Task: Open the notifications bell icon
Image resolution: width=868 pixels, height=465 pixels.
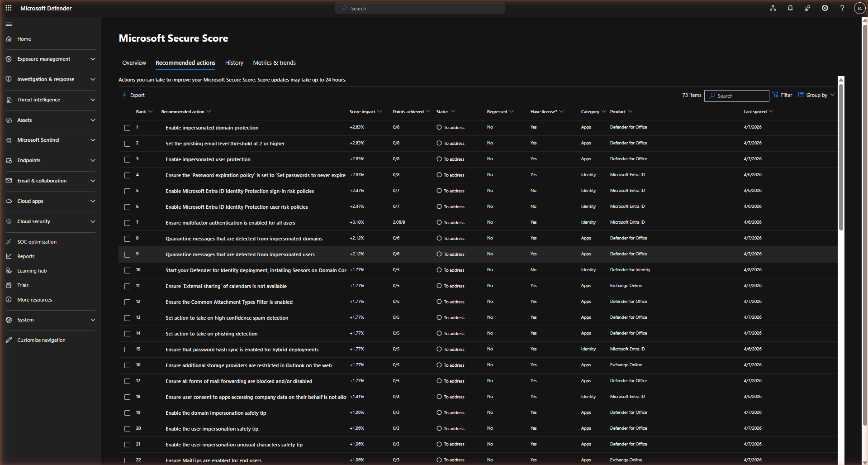Action: coord(790,8)
